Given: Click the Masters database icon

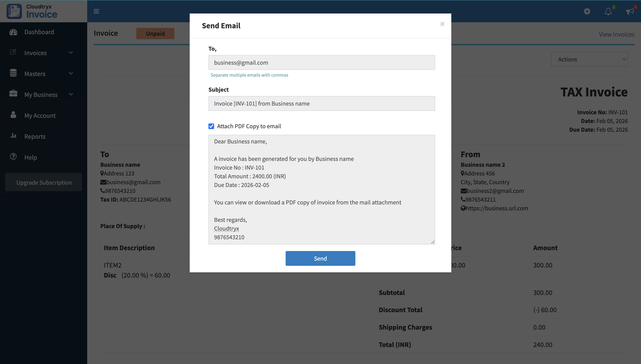Looking at the screenshot, I should (x=13, y=73).
